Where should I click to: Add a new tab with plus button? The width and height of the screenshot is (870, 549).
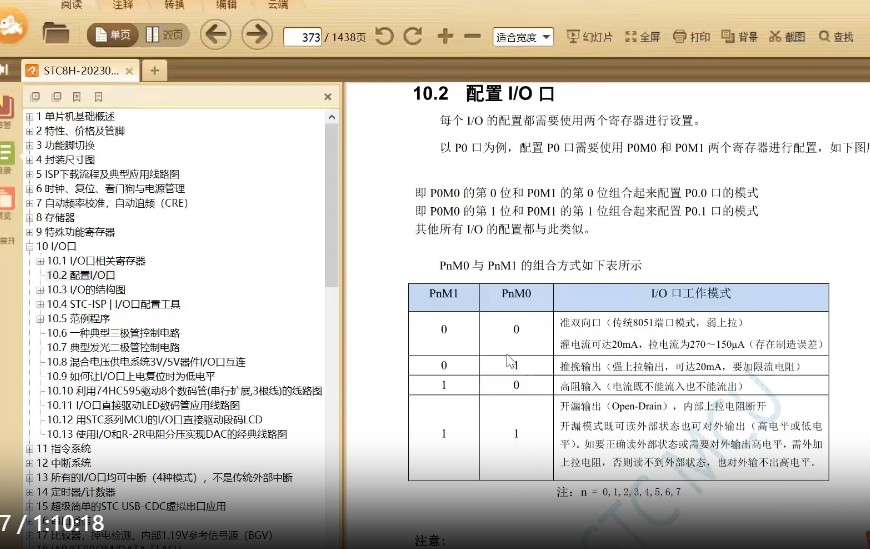[x=155, y=70]
